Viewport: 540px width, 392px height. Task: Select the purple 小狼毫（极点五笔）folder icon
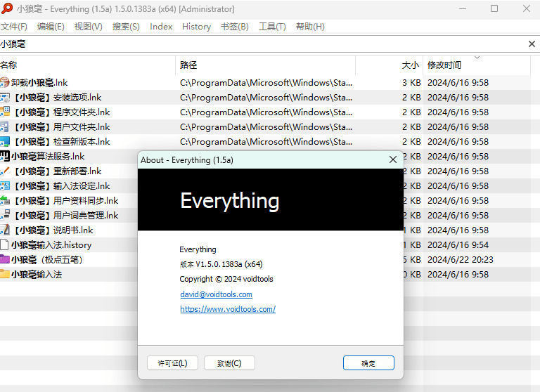(5, 260)
